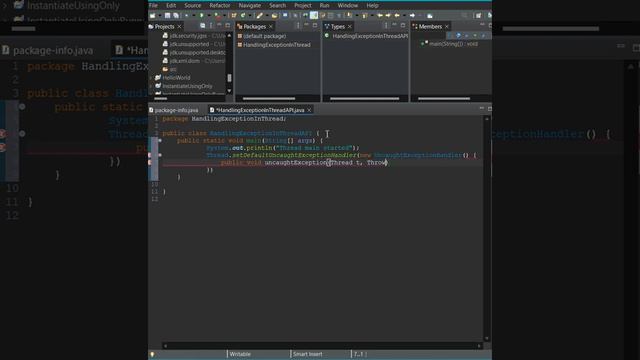
Task: Click the Open Type folder toolbar icon
Action: pyautogui.click(x=274, y=16)
